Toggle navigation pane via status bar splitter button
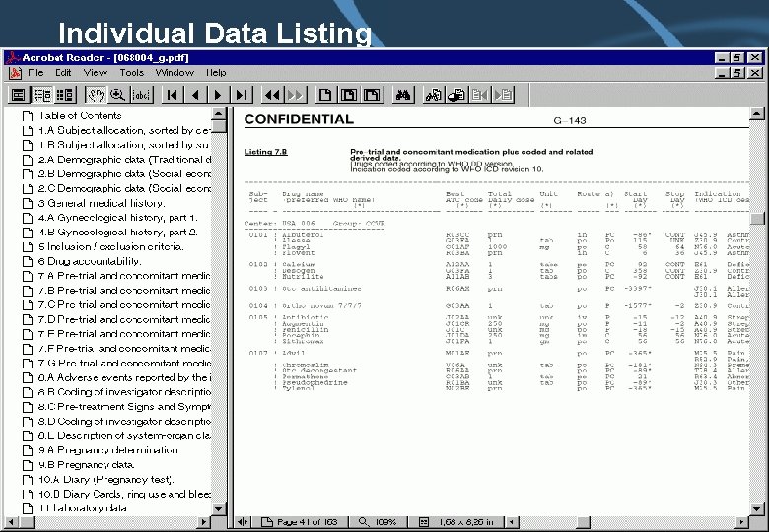The image size is (769, 532). [x=243, y=522]
